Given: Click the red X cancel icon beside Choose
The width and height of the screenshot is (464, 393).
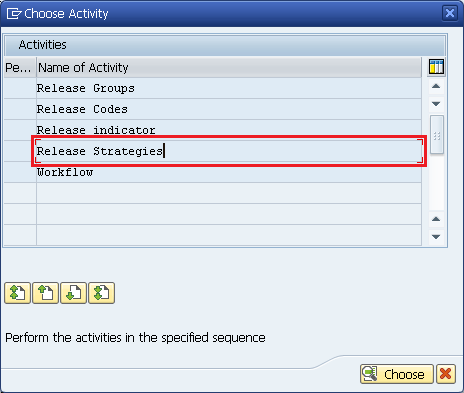Looking at the screenshot, I should 446,374.
